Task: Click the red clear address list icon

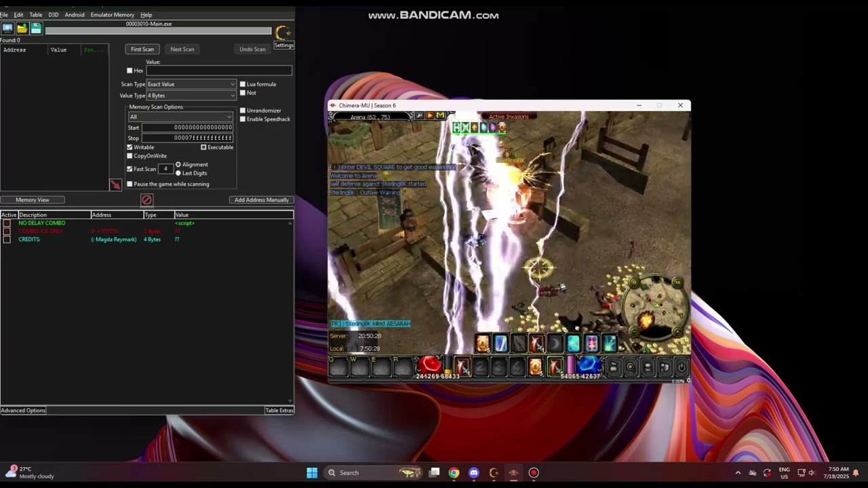Action: point(146,200)
